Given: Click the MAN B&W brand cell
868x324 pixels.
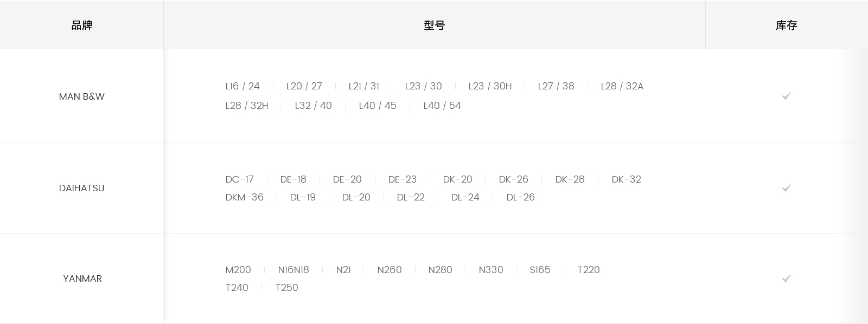Looking at the screenshot, I should pyautogui.click(x=82, y=96).
